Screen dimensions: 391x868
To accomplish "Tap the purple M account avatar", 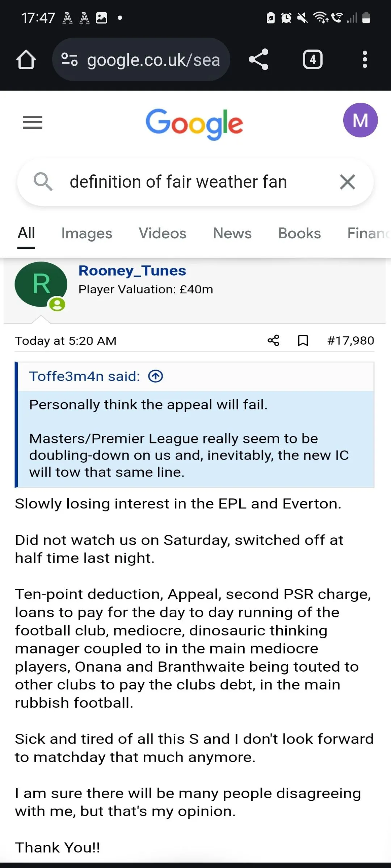I will coord(360,120).
